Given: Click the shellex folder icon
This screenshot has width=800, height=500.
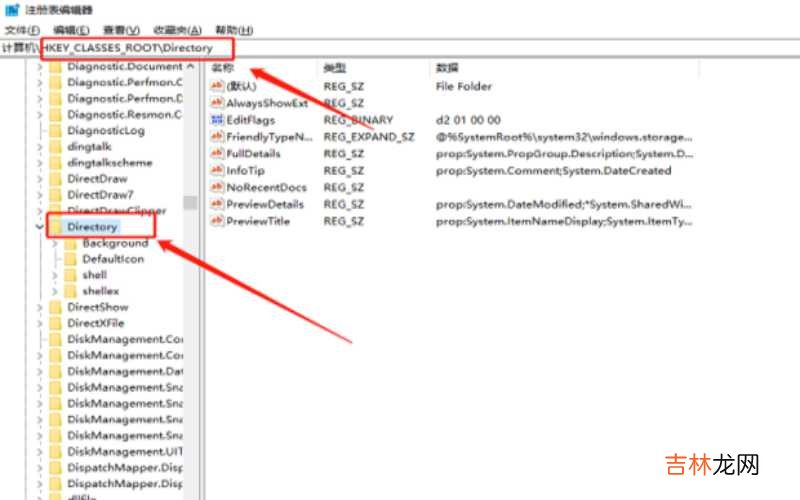Looking at the screenshot, I should coord(71,291).
